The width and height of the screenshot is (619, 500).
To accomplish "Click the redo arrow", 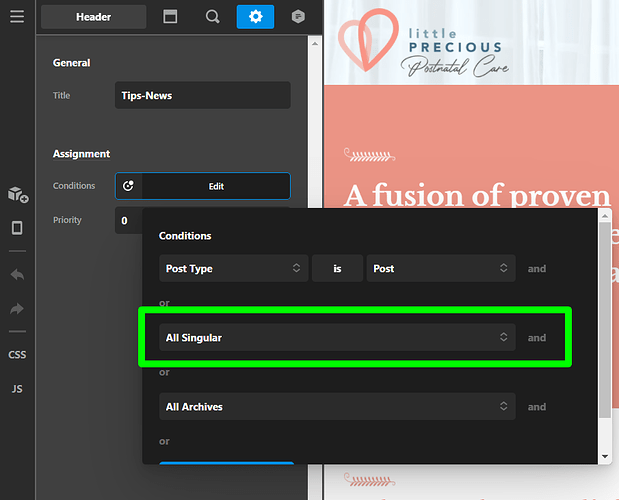I will pos(17,308).
